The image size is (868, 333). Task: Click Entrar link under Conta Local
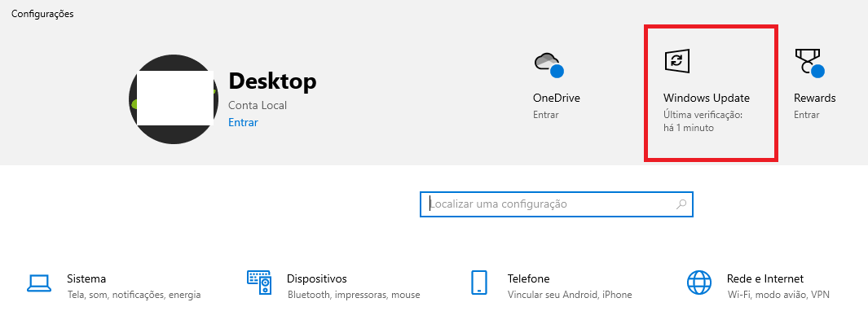tap(243, 122)
